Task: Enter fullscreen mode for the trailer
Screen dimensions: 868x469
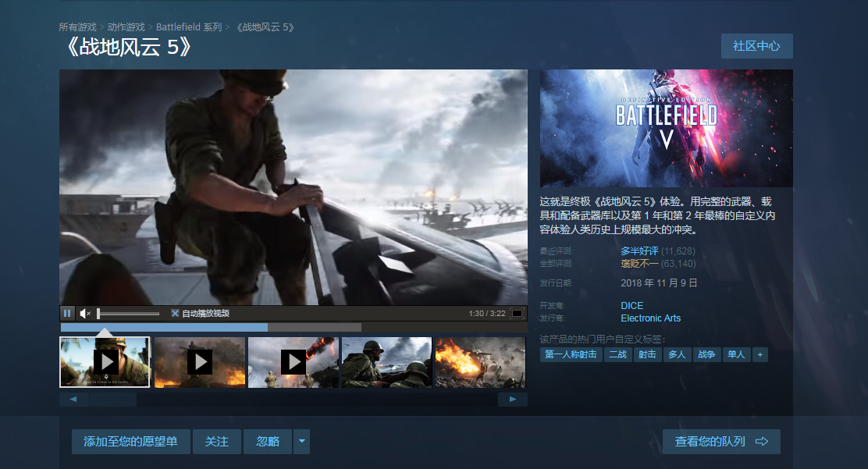Action: tap(517, 314)
